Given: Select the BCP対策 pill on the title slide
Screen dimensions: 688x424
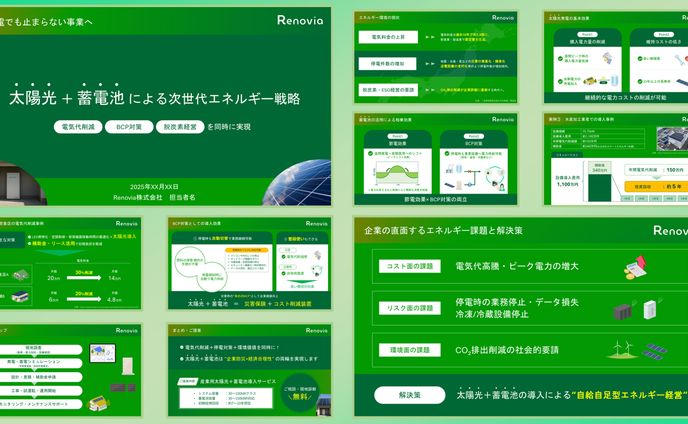Looking at the screenshot, I should (129, 127).
